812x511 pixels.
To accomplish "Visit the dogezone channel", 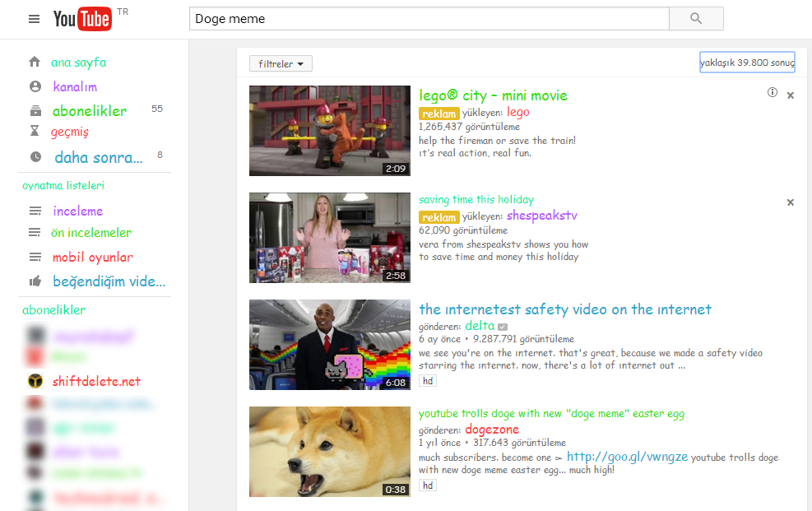I will [492, 430].
